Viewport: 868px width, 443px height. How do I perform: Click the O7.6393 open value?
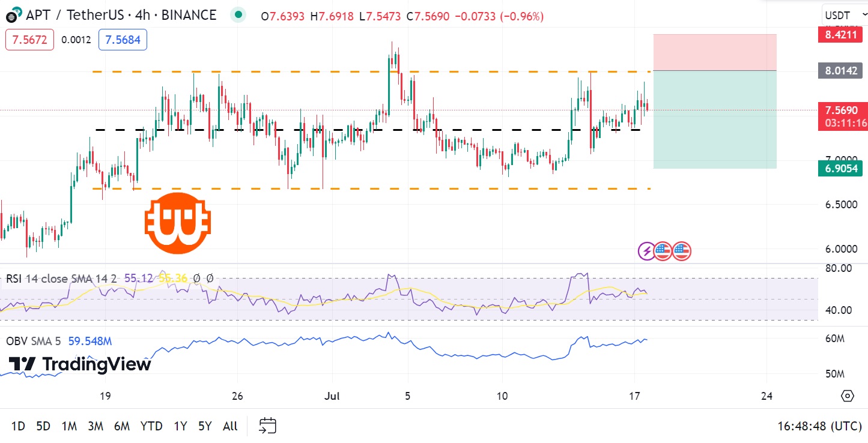[284, 16]
